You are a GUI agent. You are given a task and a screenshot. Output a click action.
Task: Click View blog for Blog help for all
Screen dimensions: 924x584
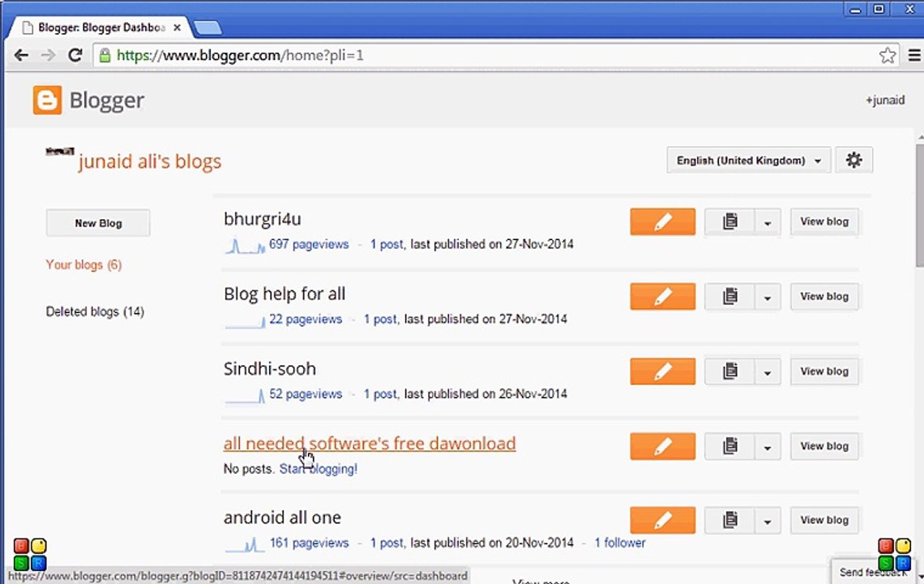[823, 296]
